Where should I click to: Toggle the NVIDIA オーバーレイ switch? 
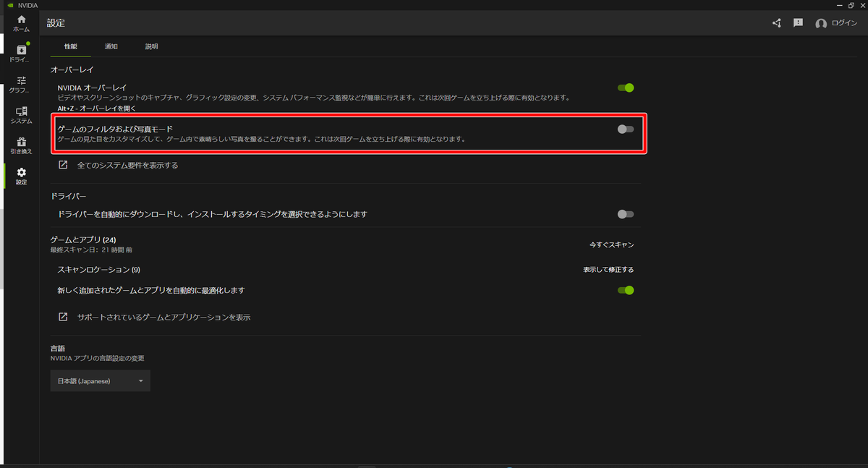point(626,88)
